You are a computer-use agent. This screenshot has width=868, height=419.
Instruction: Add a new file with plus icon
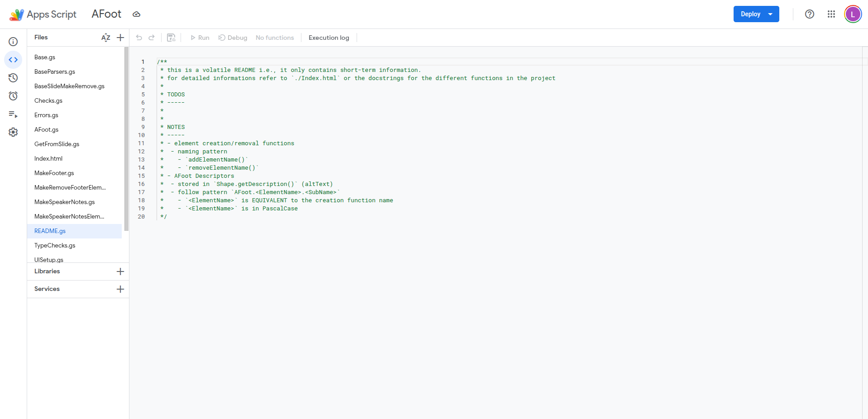pos(120,38)
